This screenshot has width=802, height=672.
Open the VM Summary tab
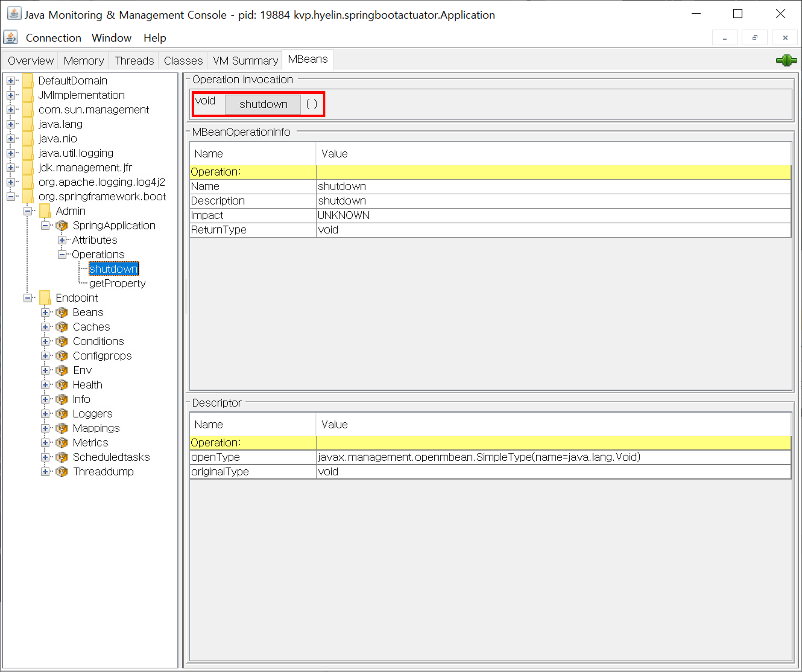245,61
